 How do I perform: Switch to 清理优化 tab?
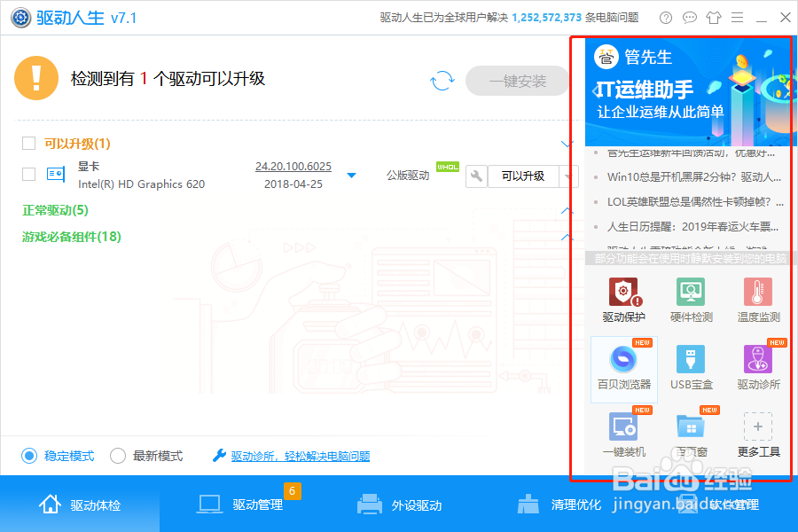coord(559,504)
